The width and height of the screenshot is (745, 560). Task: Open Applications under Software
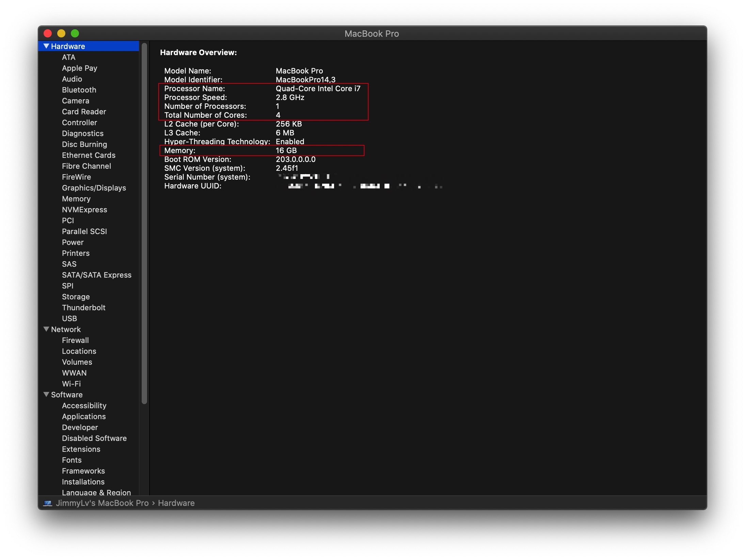tap(84, 416)
